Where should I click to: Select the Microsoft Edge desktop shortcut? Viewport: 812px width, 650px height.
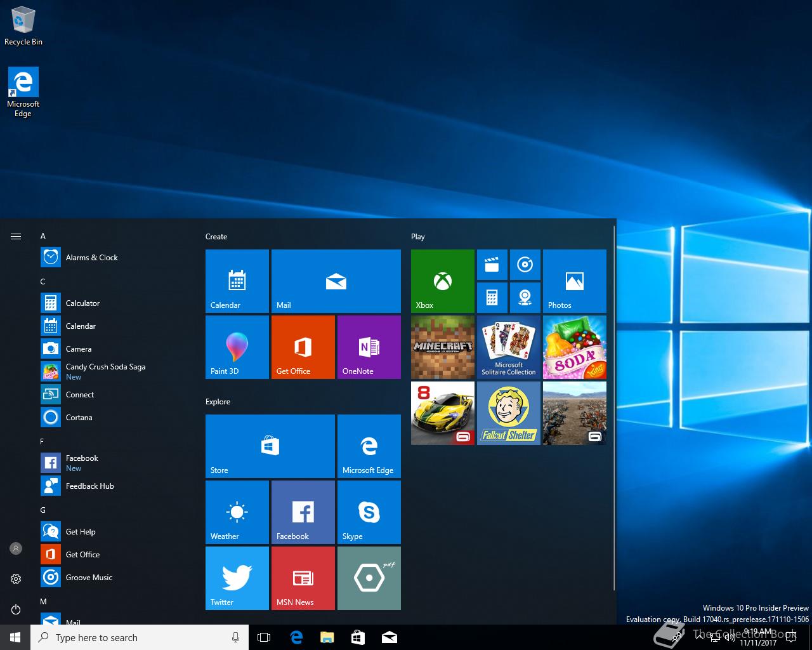point(23,93)
